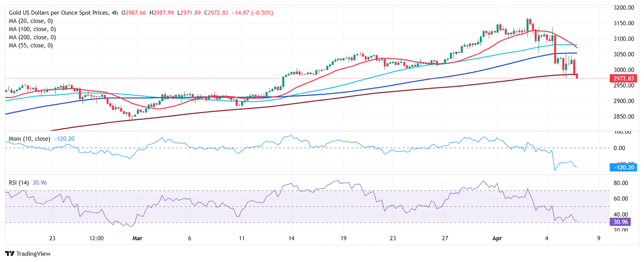The width and height of the screenshot is (644, 262).
Task: Select the Mar label on the time axis
Action: pyautogui.click(x=137, y=238)
